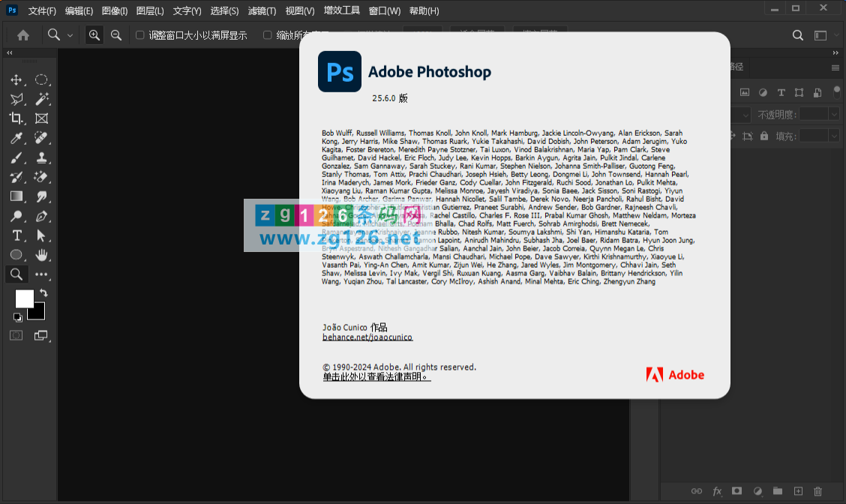Open the 滤镜(T) menu

tap(262, 10)
